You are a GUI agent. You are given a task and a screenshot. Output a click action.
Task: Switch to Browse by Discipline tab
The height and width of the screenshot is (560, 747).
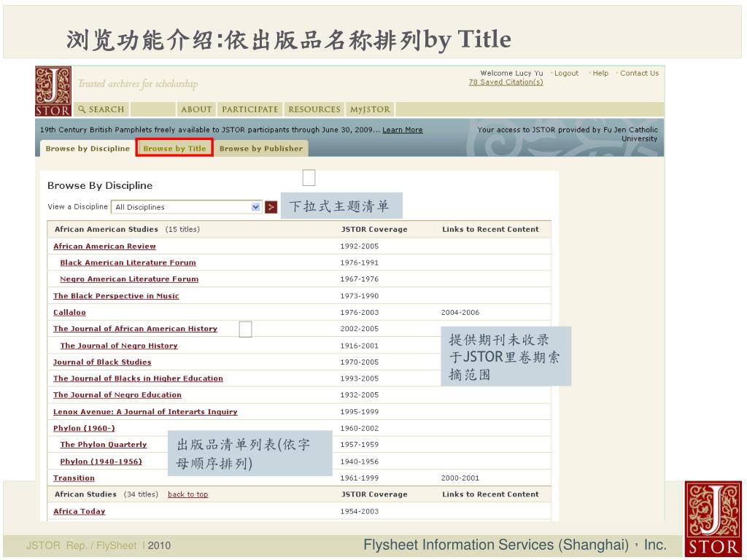(x=88, y=149)
